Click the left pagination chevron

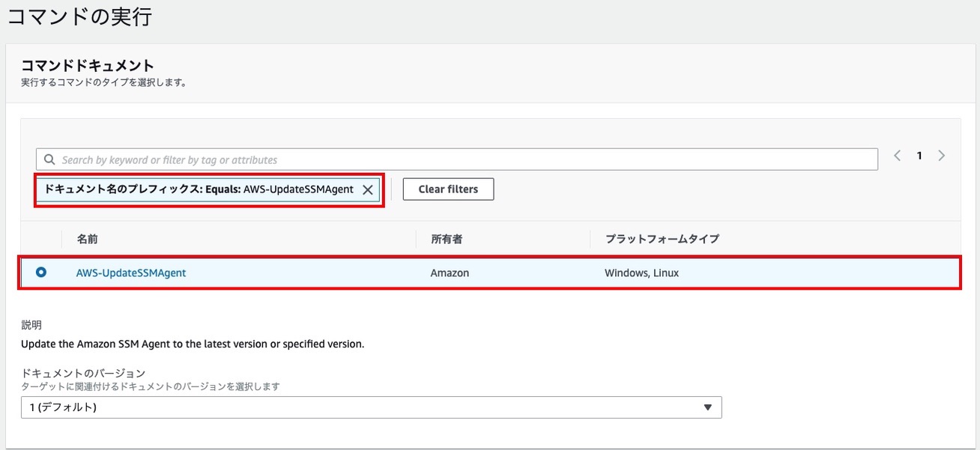coord(897,155)
